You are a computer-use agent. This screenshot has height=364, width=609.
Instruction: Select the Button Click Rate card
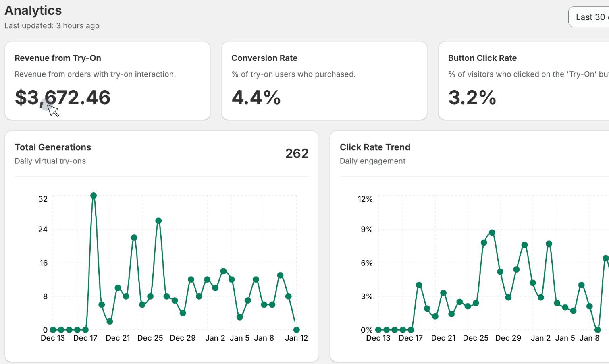coord(524,81)
